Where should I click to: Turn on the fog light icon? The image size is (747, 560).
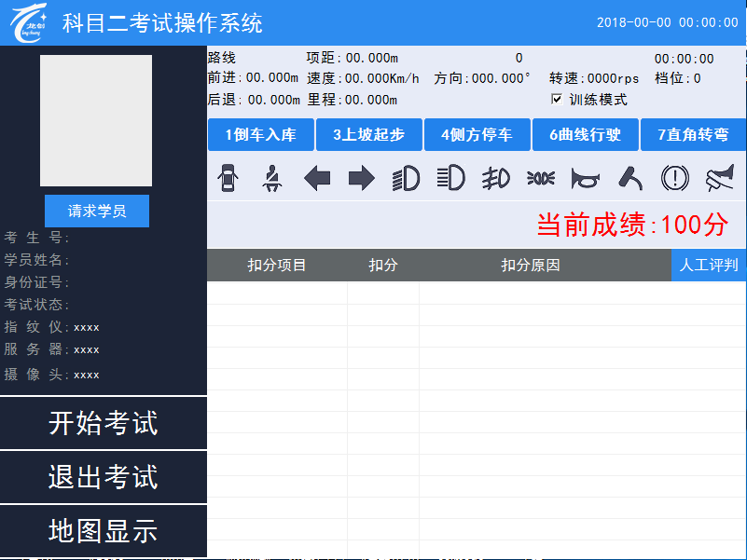click(x=495, y=178)
